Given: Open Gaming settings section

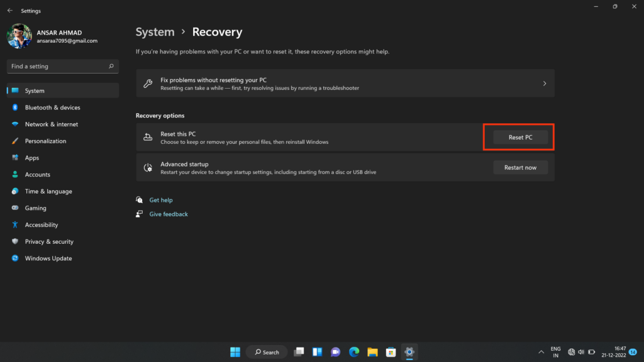Looking at the screenshot, I should 63,208.
